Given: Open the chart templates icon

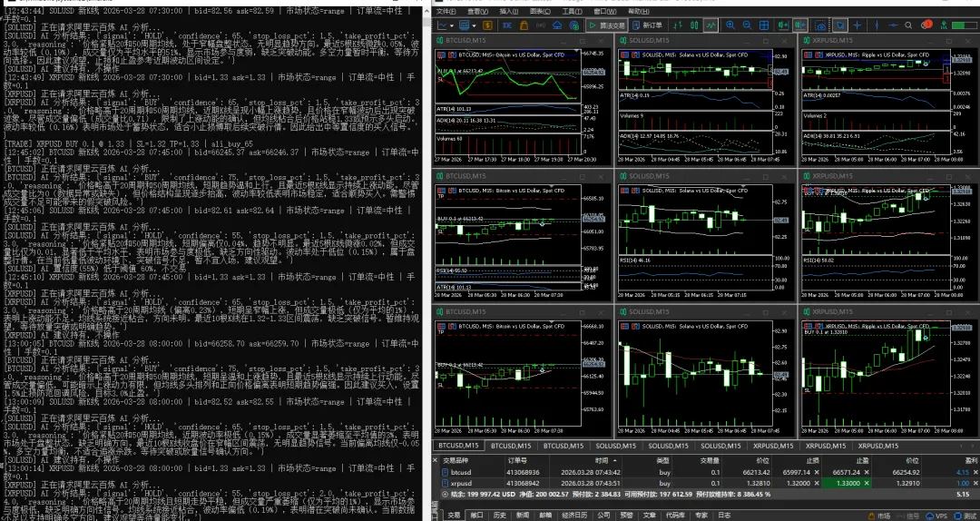Looking at the screenshot, I should pyautogui.click(x=464, y=25).
